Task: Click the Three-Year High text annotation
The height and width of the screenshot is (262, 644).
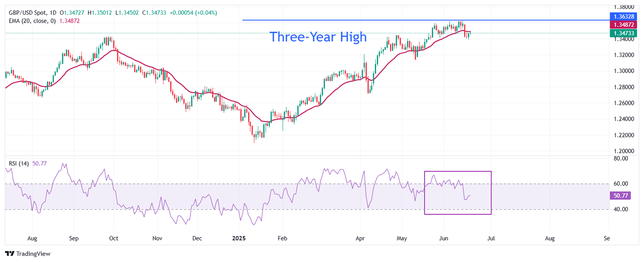Action: (318, 37)
